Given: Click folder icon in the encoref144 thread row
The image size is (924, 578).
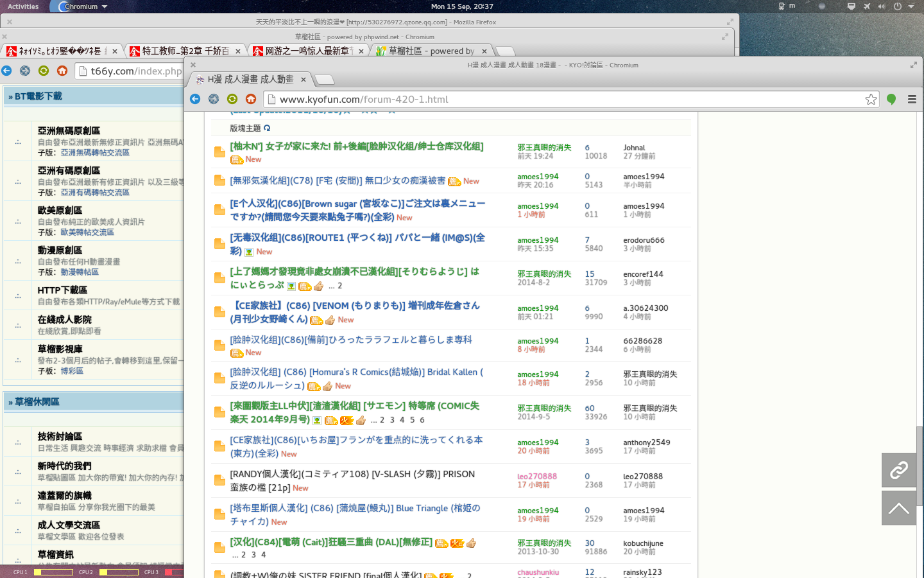Looking at the screenshot, I should click(219, 278).
